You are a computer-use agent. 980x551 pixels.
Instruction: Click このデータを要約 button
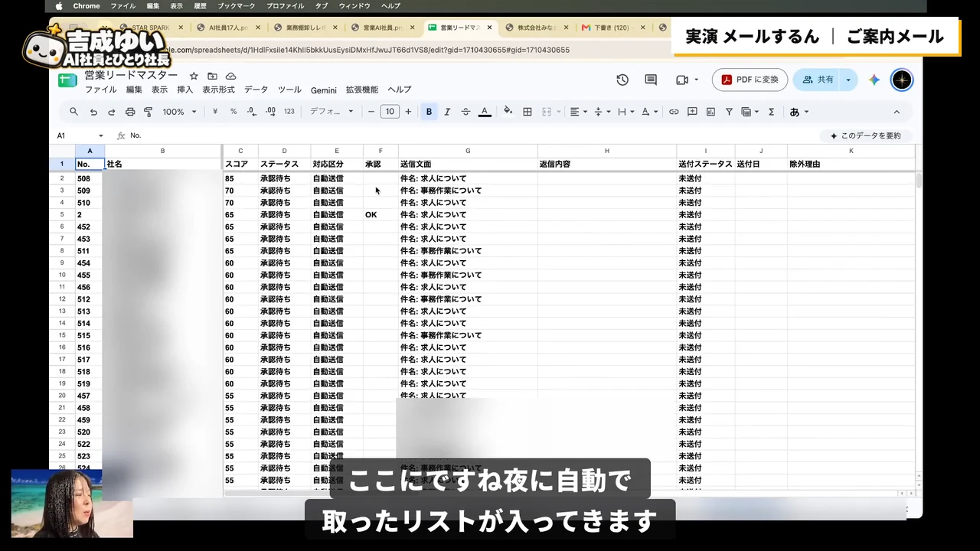click(865, 135)
